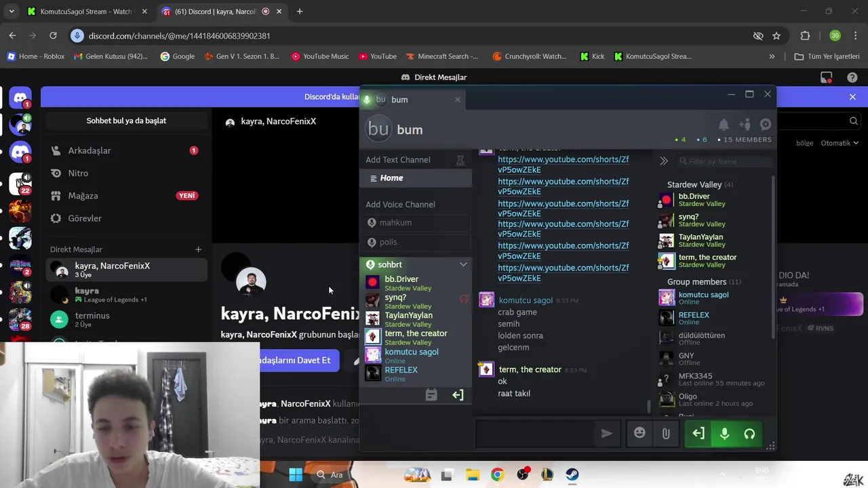
Task: Invite friends with the add-person icon
Action: click(x=745, y=124)
